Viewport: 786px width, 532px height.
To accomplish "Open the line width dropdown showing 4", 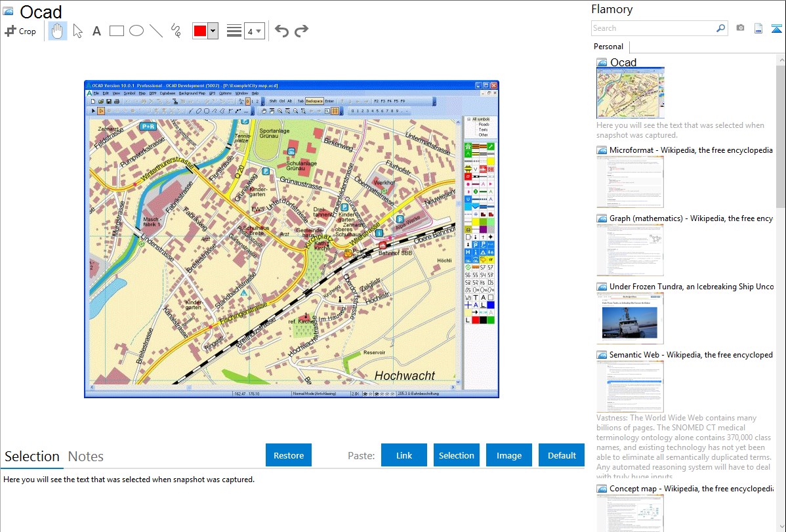I will click(x=254, y=31).
